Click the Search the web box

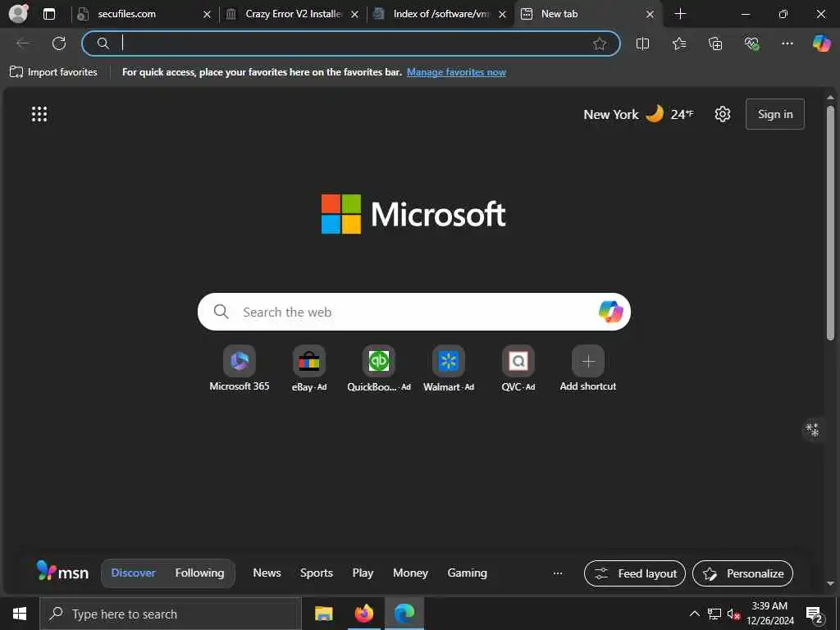click(413, 312)
